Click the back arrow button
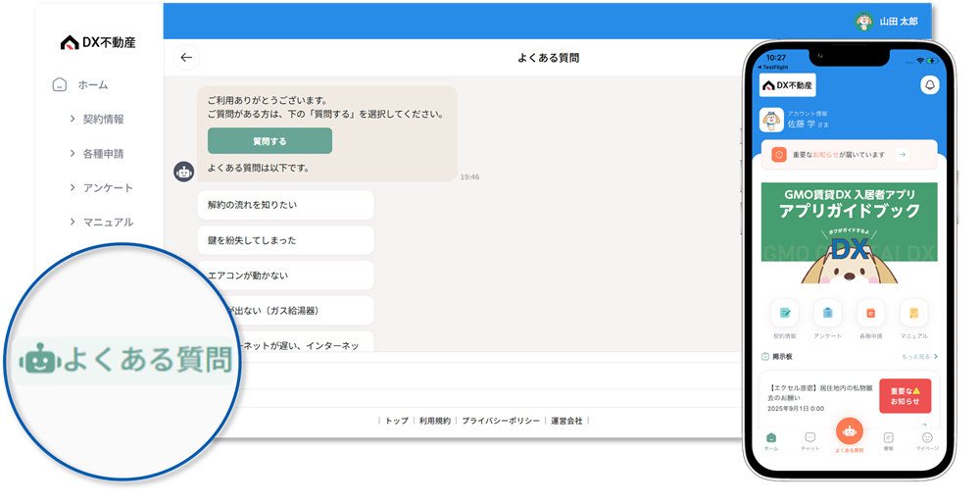This screenshot has width=980, height=504. (x=186, y=58)
